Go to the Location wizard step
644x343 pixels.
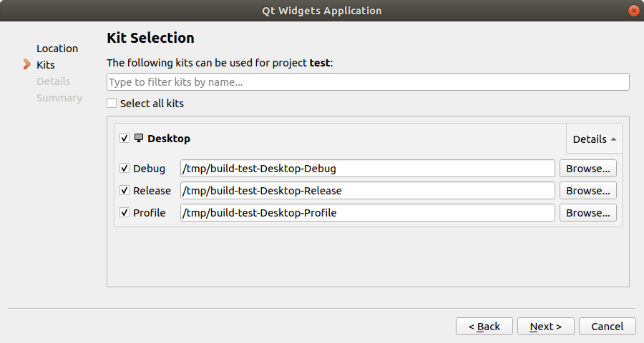[57, 49]
